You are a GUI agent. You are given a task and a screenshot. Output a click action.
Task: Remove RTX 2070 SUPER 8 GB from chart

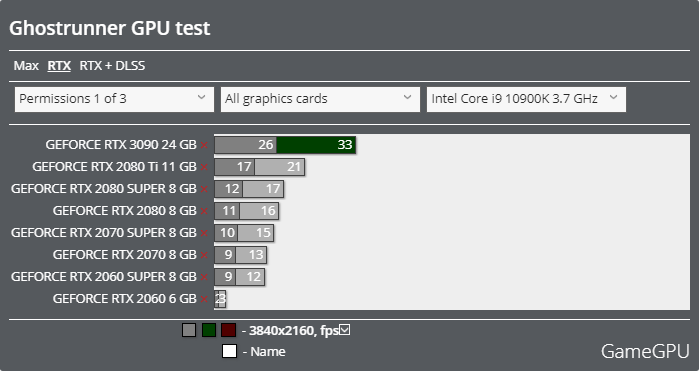pyautogui.click(x=204, y=233)
